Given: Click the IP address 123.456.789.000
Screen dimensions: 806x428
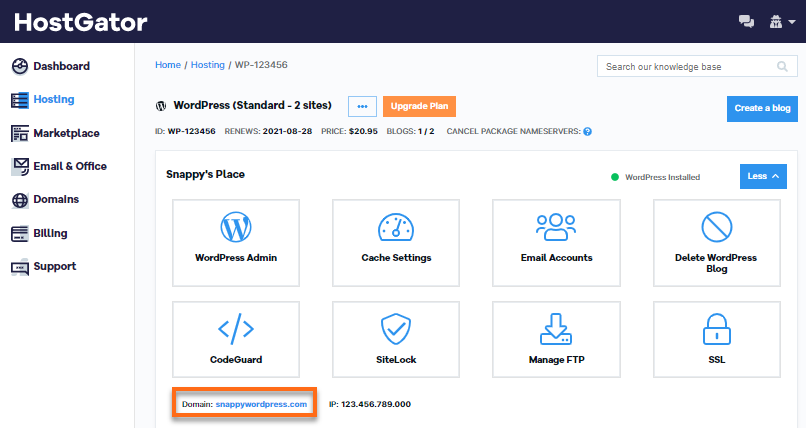Looking at the screenshot, I should pyautogui.click(x=376, y=404).
